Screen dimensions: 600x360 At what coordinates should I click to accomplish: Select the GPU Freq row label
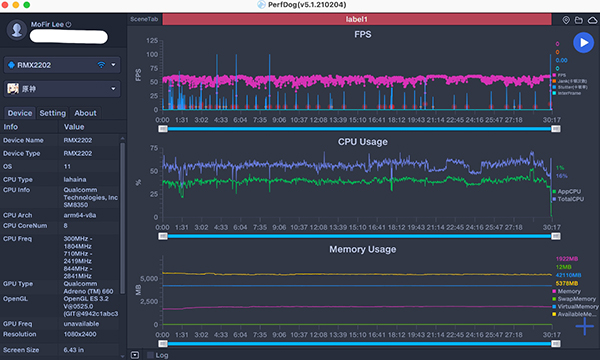point(18,324)
